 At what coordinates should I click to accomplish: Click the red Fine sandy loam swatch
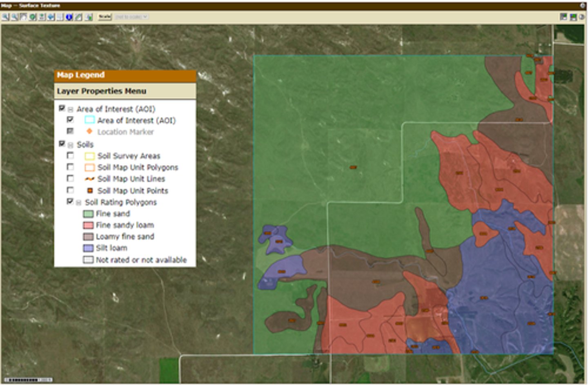[x=88, y=225]
